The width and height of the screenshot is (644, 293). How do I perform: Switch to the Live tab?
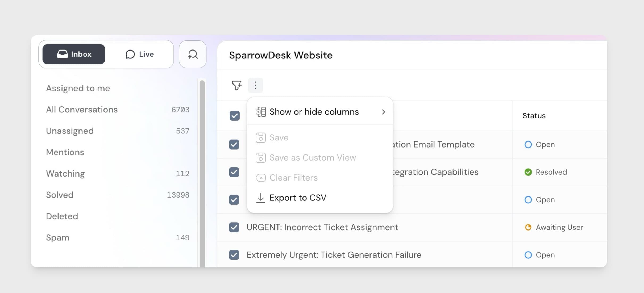[x=139, y=54]
